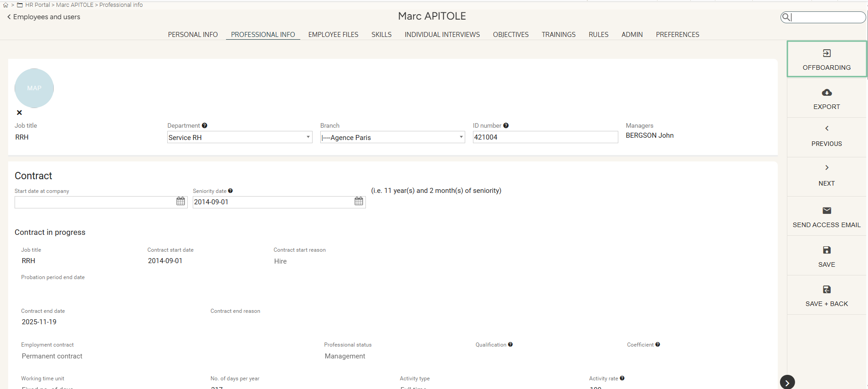Click HR Portal in breadcrumb
Viewport: 868px width, 389px height.
click(37, 5)
